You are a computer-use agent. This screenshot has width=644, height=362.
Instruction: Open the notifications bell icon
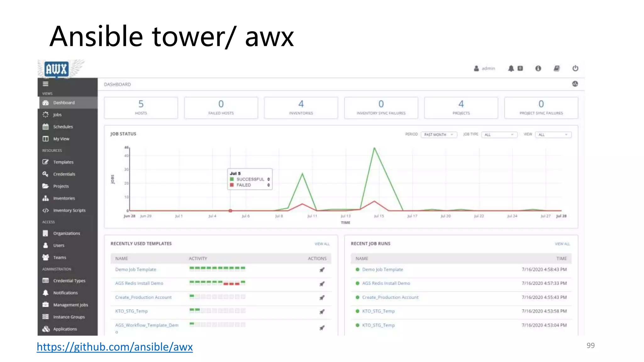click(x=511, y=68)
